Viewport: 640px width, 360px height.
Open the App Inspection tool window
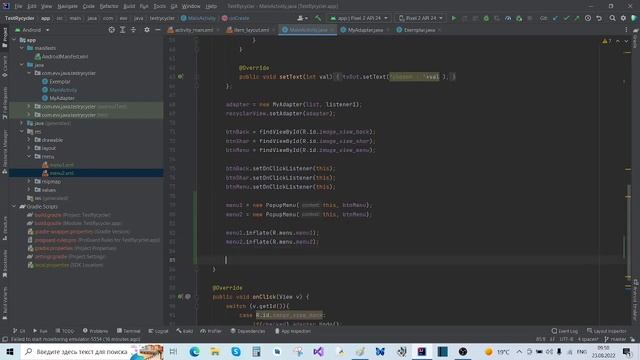pos(293,331)
